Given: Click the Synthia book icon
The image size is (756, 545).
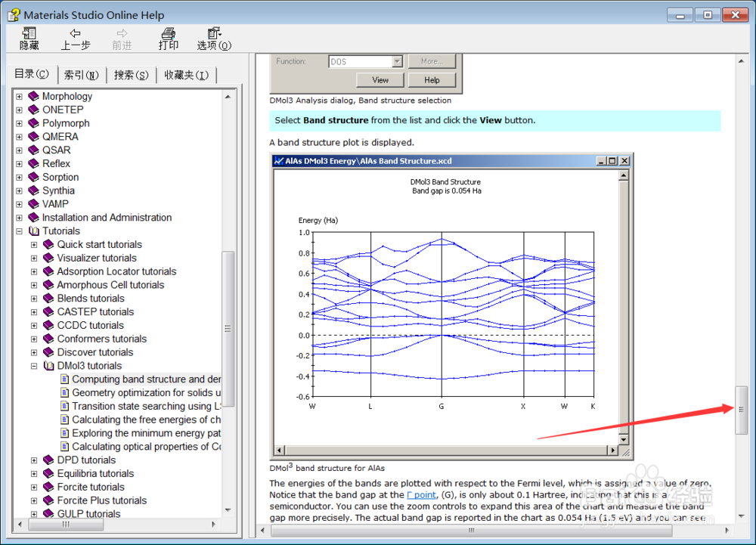Looking at the screenshot, I should [x=33, y=190].
